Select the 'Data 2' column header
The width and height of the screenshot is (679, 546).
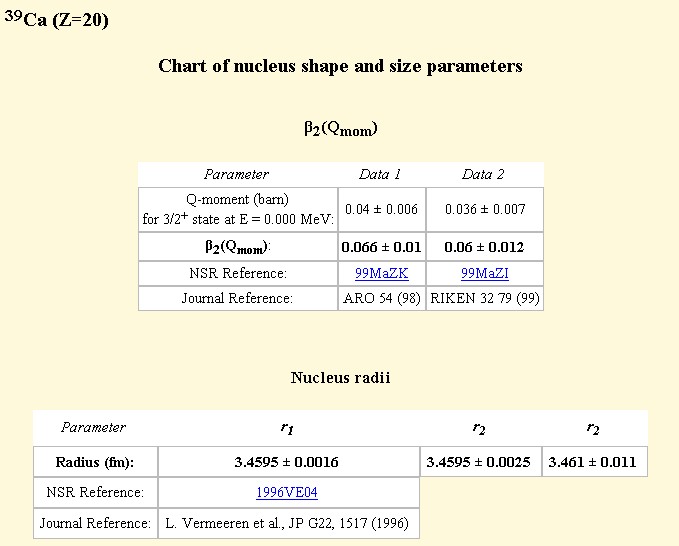pyautogui.click(x=483, y=174)
